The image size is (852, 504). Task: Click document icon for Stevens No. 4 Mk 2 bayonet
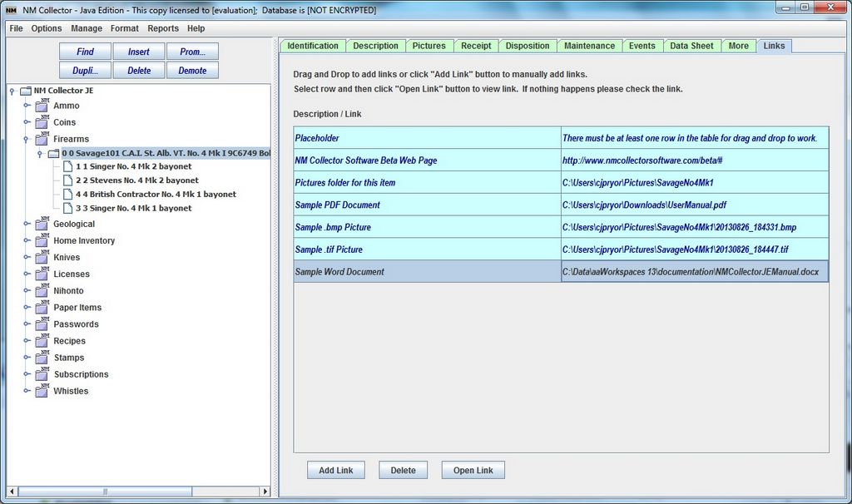point(68,180)
